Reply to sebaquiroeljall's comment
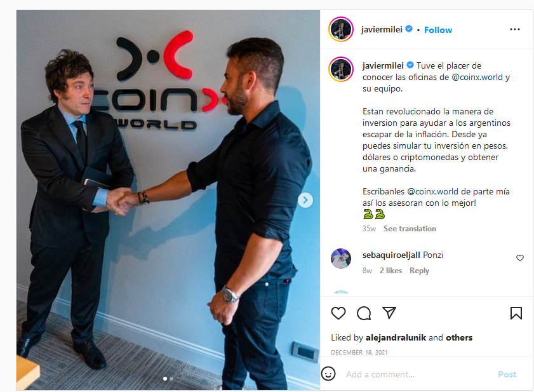Image resolution: width=534 pixels, height=392 pixels. (x=419, y=270)
